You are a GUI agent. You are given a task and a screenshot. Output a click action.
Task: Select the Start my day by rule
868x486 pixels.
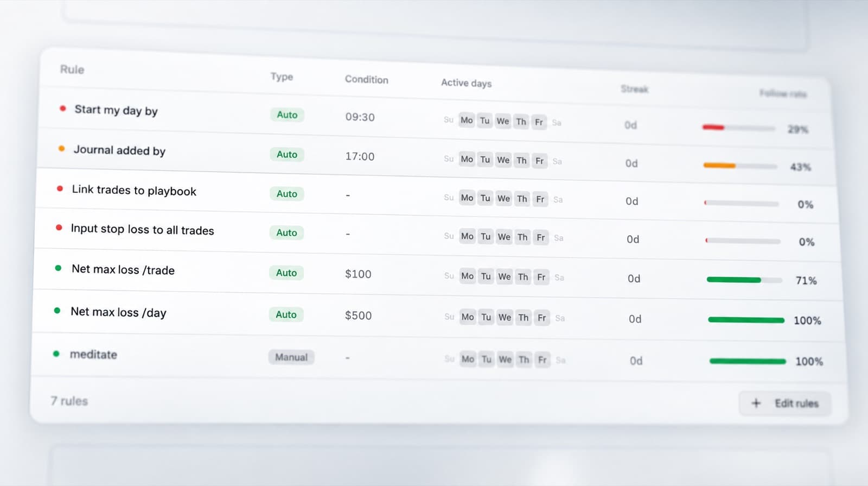pyautogui.click(x=116, y=110)
